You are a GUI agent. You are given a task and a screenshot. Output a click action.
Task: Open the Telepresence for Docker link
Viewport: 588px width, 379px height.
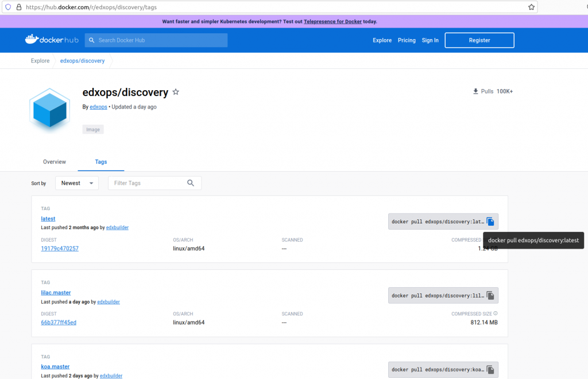coord(332,21)
